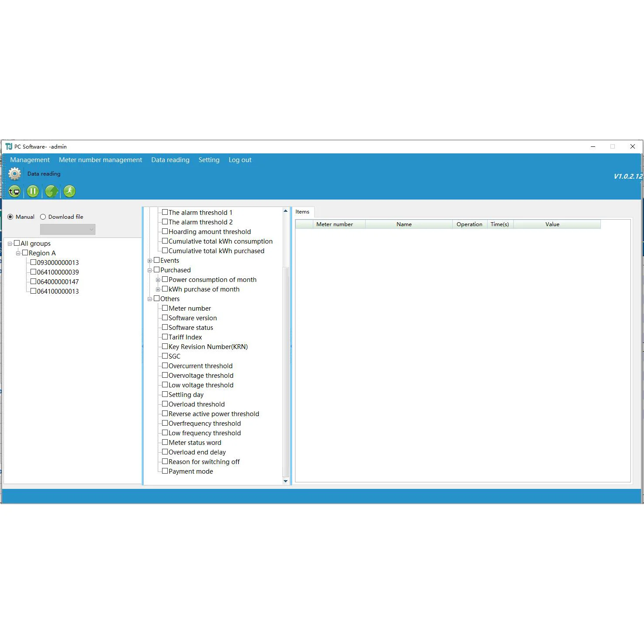Click the gear icon beside Data reading
The width and height of the screenshot is (644, 644).
(x=14, y=174)
